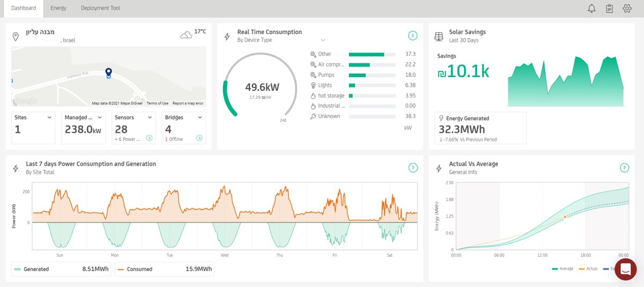The width and height of the screenshot is (644, 287).
Task: Click the Bridges card arrow icon
Action: click(199, 138)
